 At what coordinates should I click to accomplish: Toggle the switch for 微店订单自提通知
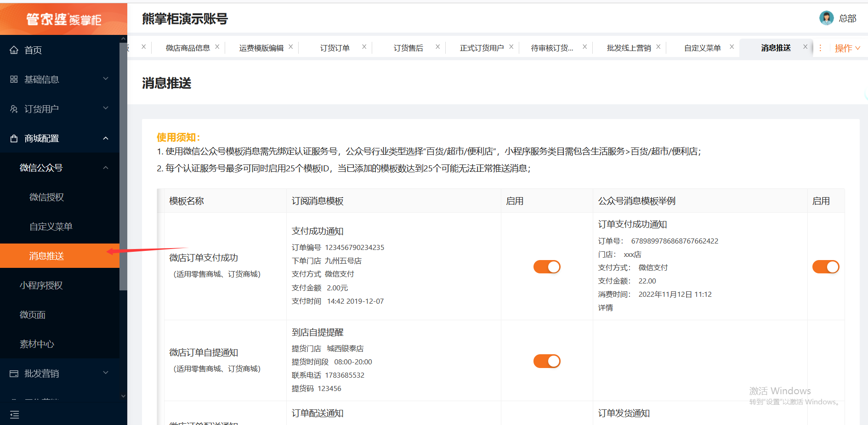pos(546,361)
